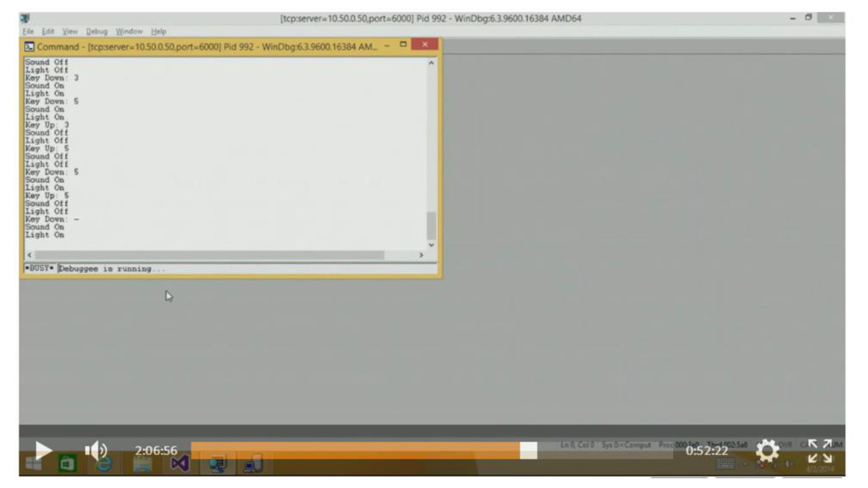
Task: Click the 2:06:56 elapsed time label
Action: click(x=156, y=451)
